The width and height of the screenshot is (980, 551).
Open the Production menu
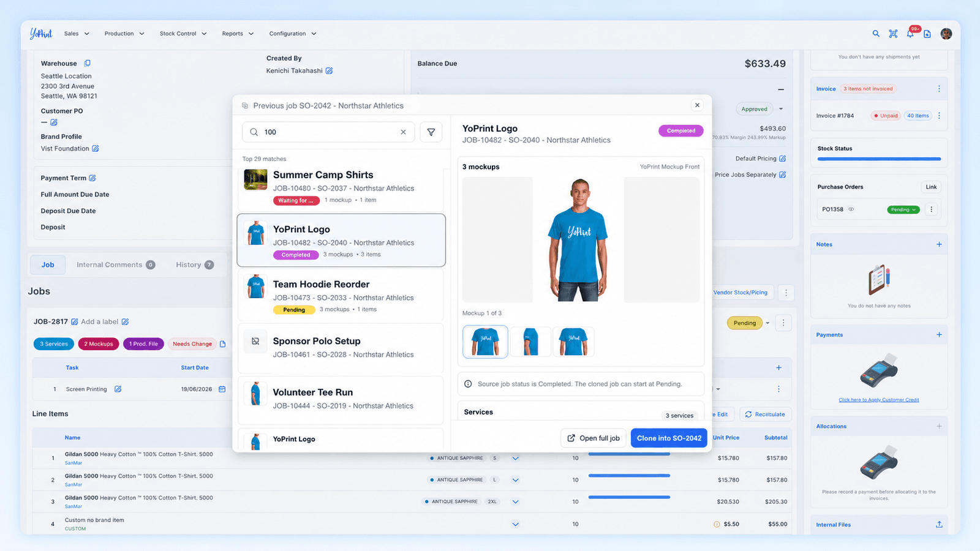tap(124, 34)
